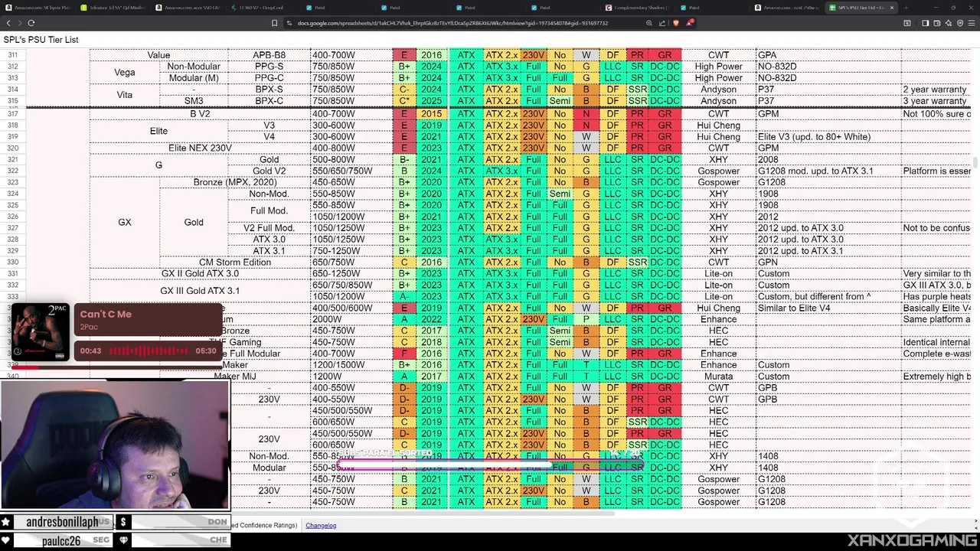The image size is (980, 551).
Task: Select the 'Lite-on' cell in the GX II Gold row
Action: [718, 273]
